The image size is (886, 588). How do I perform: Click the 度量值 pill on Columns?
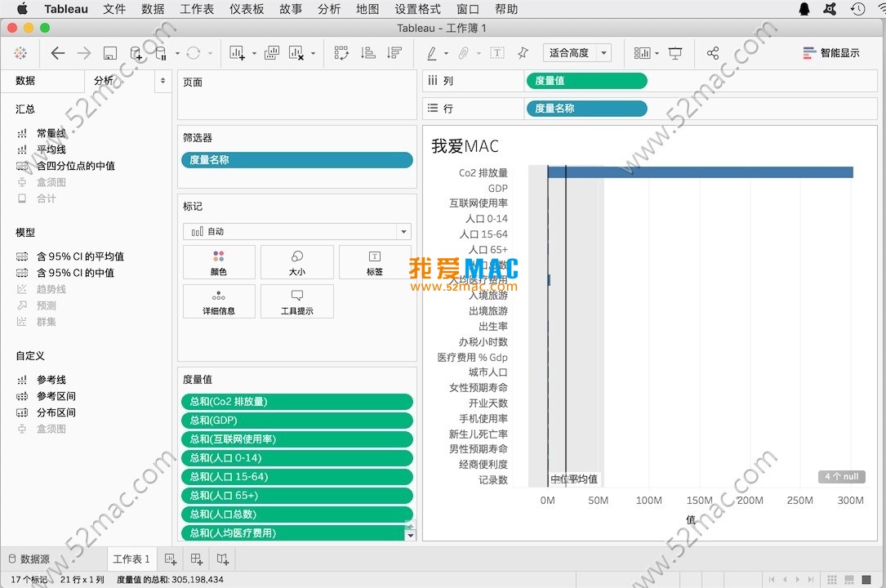point(586,81)
